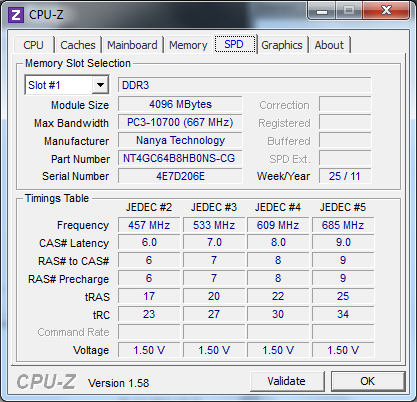Screen dimensions: 417x402
Task: Click the CAS# Latency 9.0 cell
Action: click(343, 243)
